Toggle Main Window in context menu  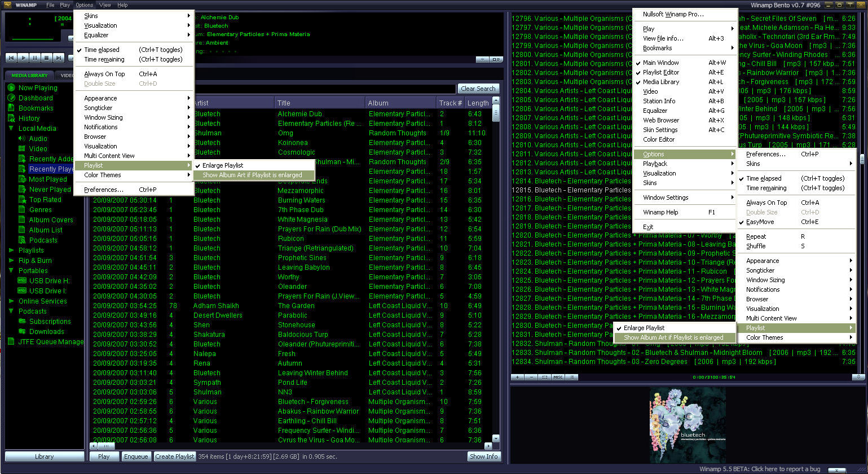coord(685,63)
